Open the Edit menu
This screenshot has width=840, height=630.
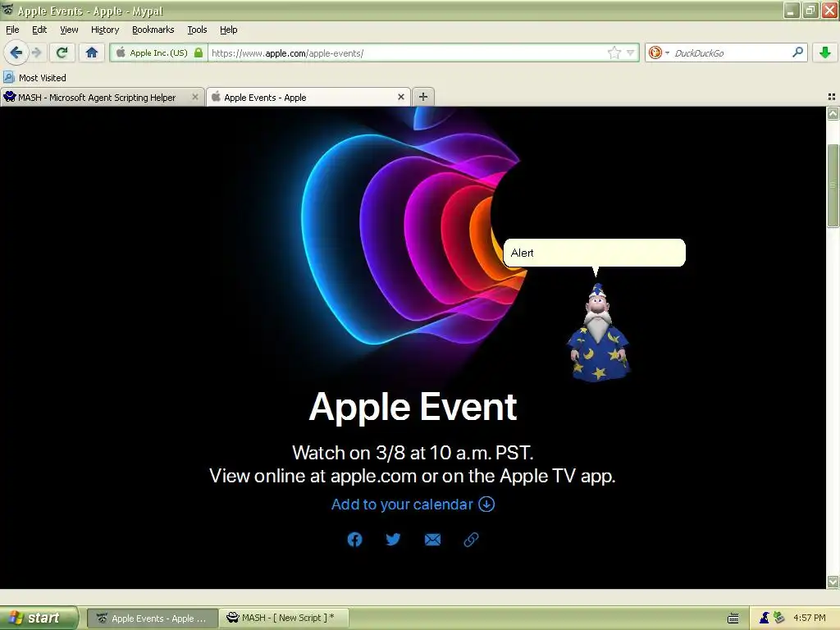coord(39,30)
